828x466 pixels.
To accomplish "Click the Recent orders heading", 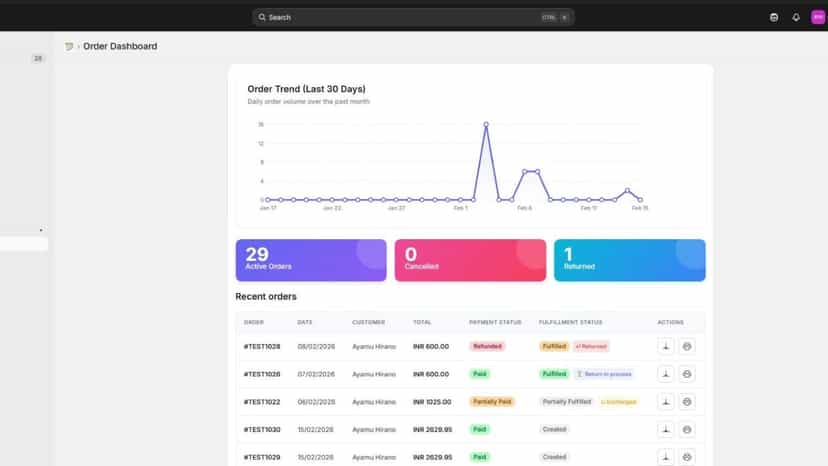I will (x=266, y=297).
